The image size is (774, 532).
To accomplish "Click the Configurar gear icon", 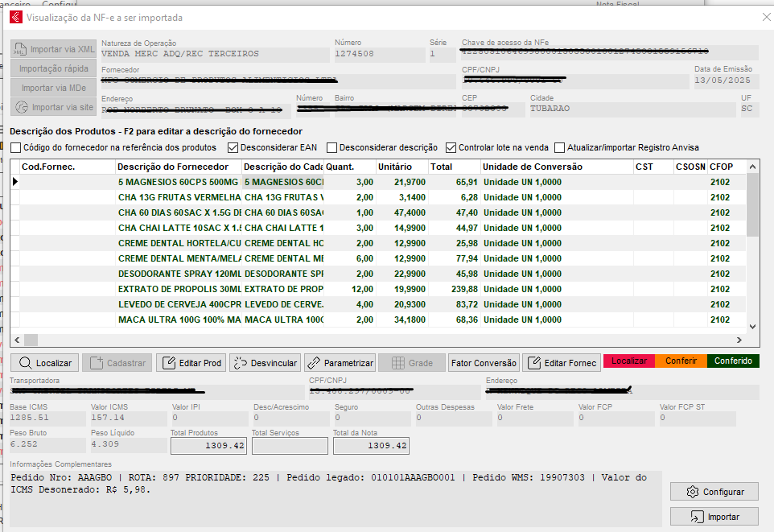I will coord(691,492).
